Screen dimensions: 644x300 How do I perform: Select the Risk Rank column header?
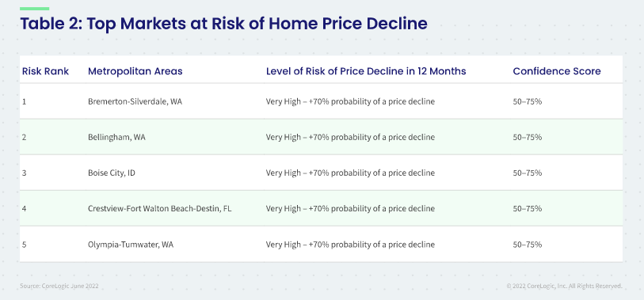46,71
